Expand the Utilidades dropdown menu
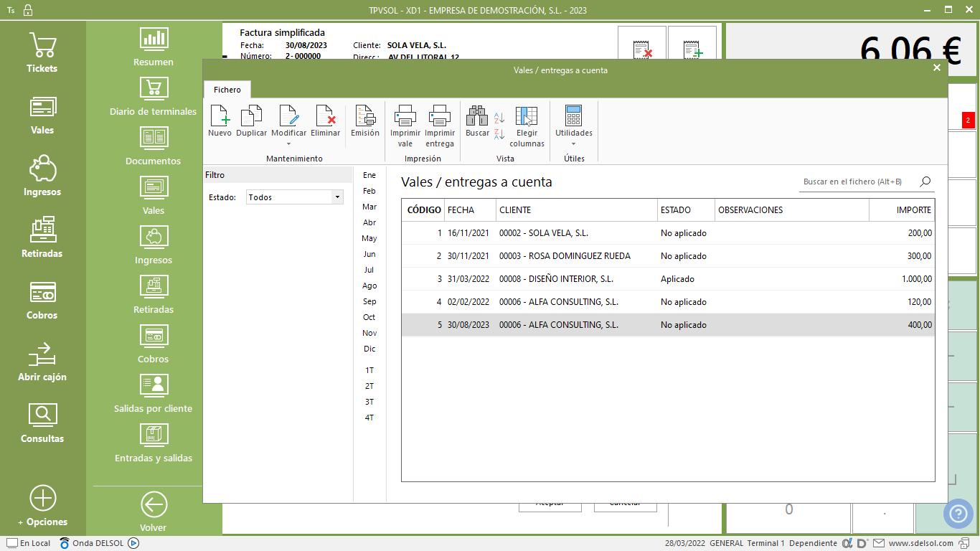This screenshot has height=551, width=980. click(573, 143)
